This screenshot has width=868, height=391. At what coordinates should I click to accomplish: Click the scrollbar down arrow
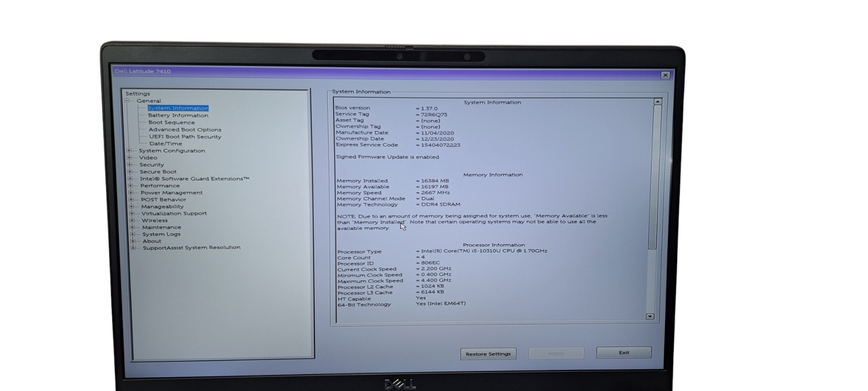pos(650,316)
